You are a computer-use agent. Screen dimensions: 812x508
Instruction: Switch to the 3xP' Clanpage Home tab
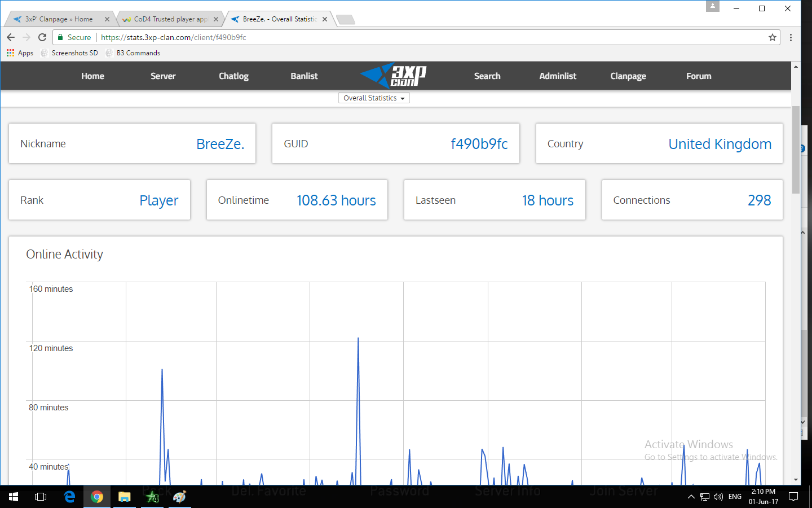click(x=59, y=19)
